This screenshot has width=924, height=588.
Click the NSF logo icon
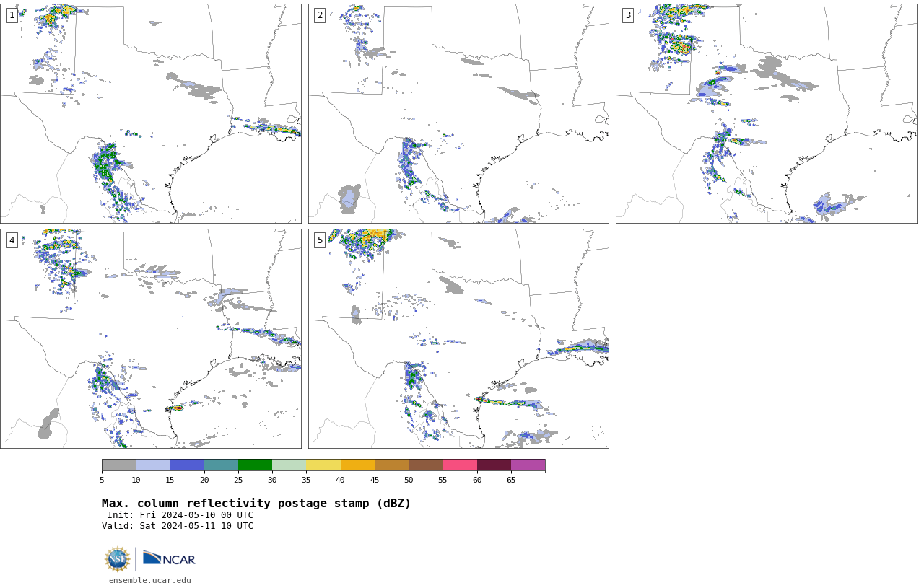(118, 559)
